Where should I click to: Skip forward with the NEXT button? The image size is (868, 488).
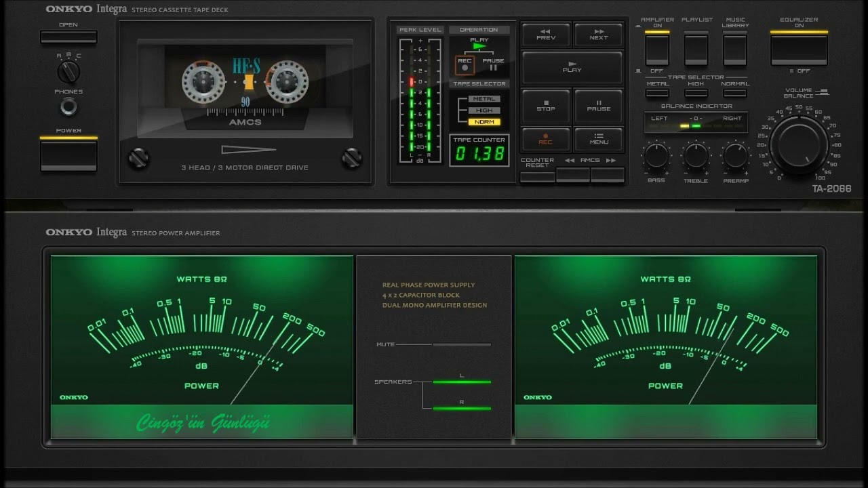[599, 35]
